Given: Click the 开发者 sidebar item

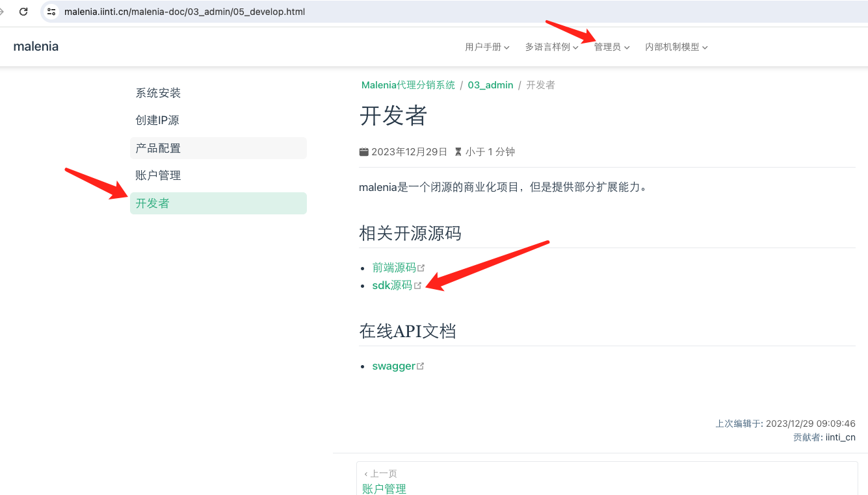Looking at the screenshot, I should (152, 203).
